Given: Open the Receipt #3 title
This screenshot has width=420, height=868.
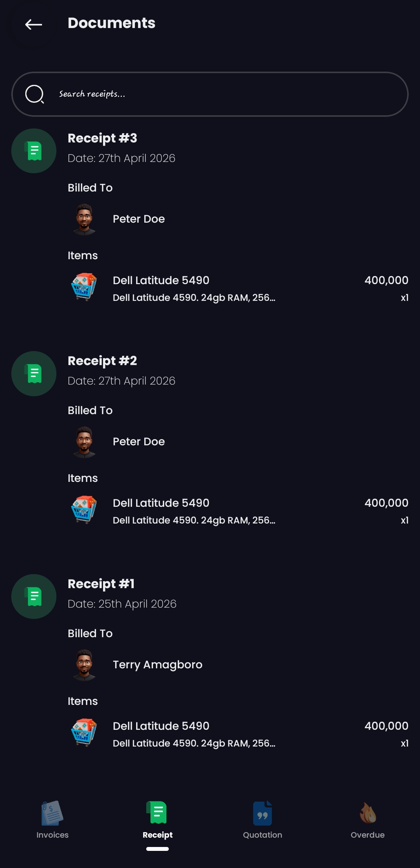Looking at the screenshot, I should click(x=102, y=138).
